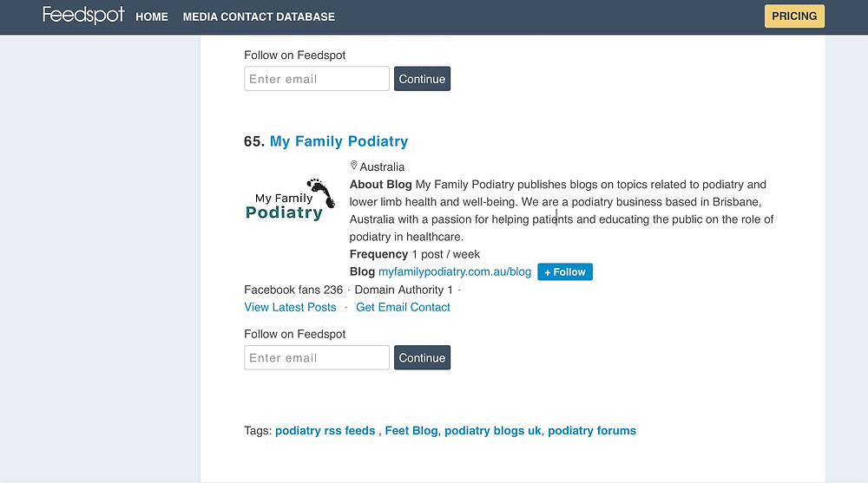Select Get Email Contact link

click(403, 307)
